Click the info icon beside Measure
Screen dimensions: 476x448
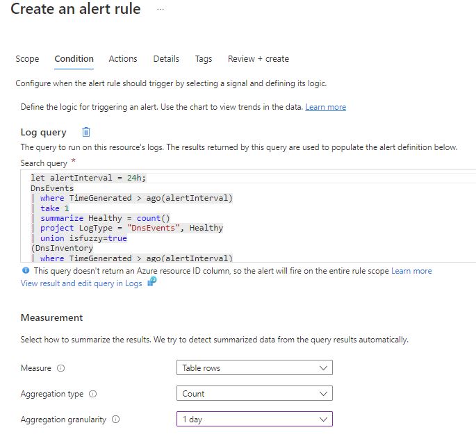tap(60, 368)
